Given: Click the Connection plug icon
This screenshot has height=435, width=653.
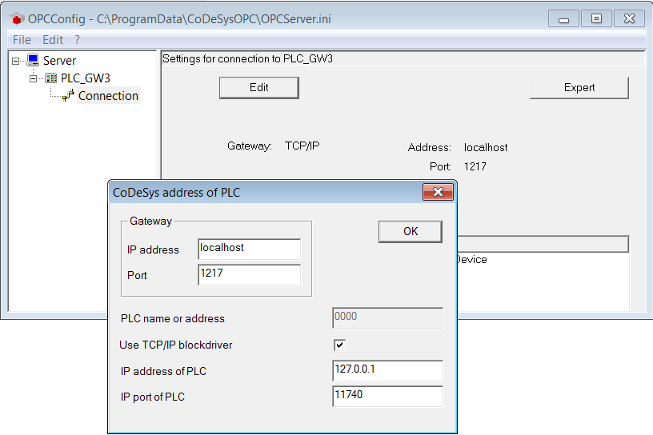Looking at the screenshot, I should coord(68,96).
